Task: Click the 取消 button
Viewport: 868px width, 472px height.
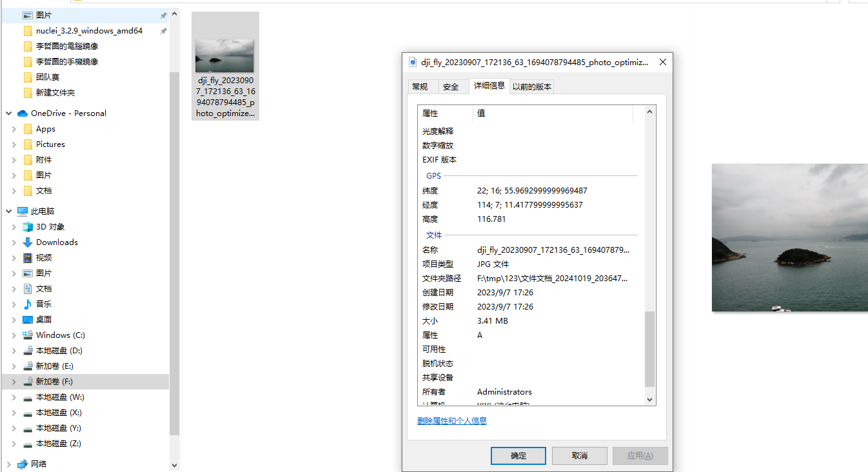Action: pos(580,456)
